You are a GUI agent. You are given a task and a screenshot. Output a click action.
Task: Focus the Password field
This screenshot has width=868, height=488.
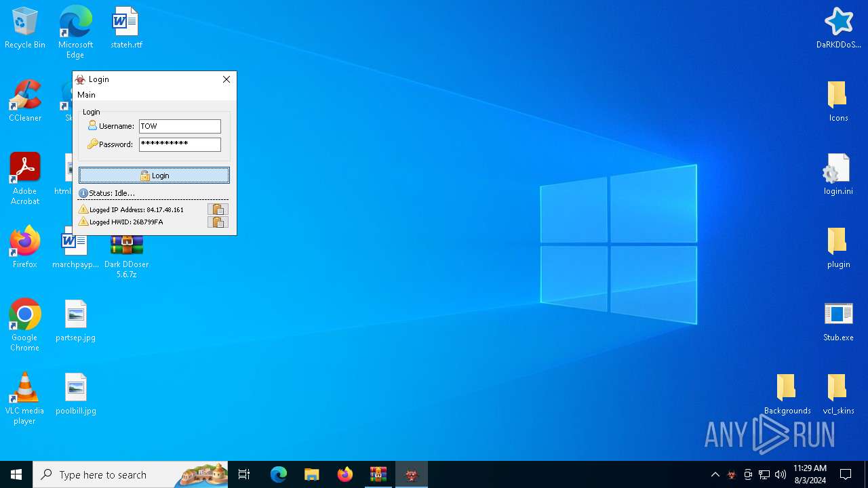click(x=180, y=144)
